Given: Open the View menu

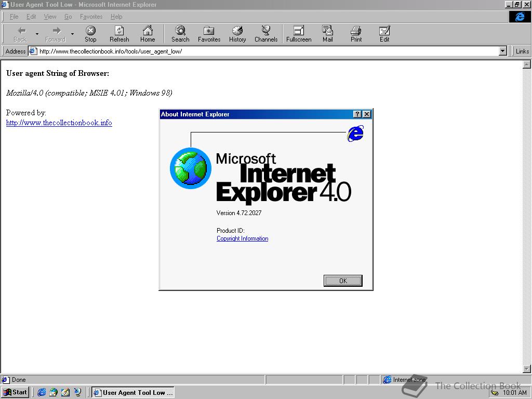Looking at the screenshot, I should [x=50, y=17].
